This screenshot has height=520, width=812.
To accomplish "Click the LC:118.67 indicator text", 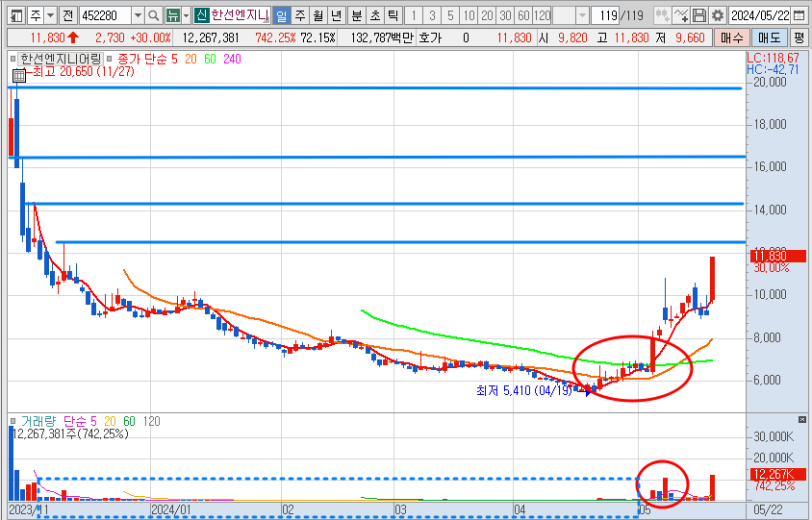I will pyautogui.click(x=773, y=58).
